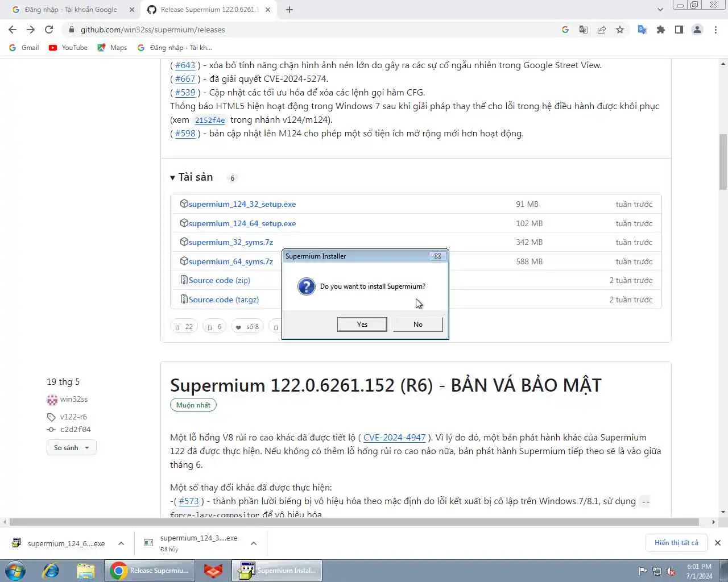
Task: Open commit link 2152f4e
Action: click(x=210, y=120)
